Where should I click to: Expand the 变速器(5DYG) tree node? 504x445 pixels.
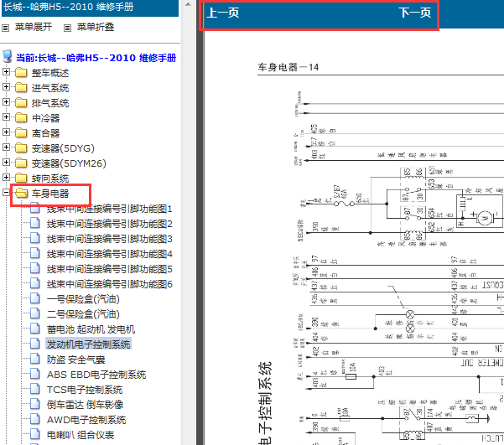[x=6, y=147]
